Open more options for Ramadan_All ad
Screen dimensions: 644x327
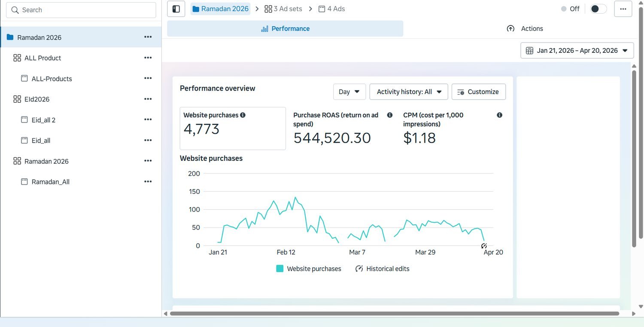coord(148,181)
